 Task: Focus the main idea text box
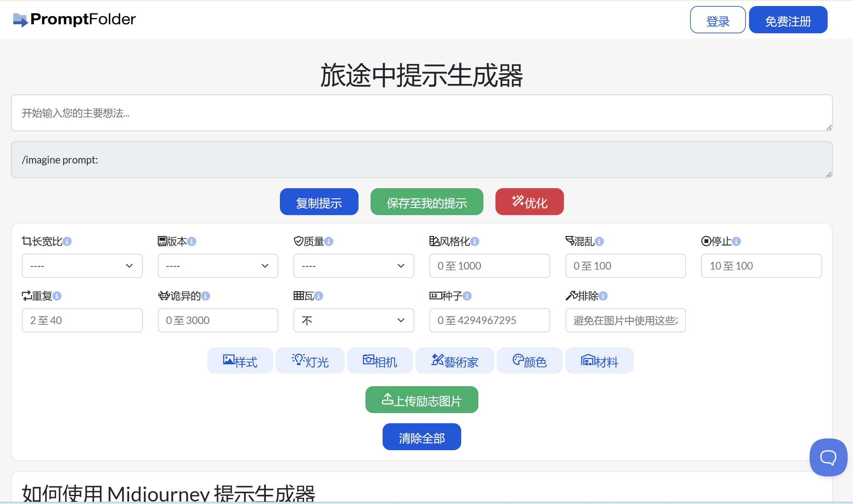coord(421,113)
